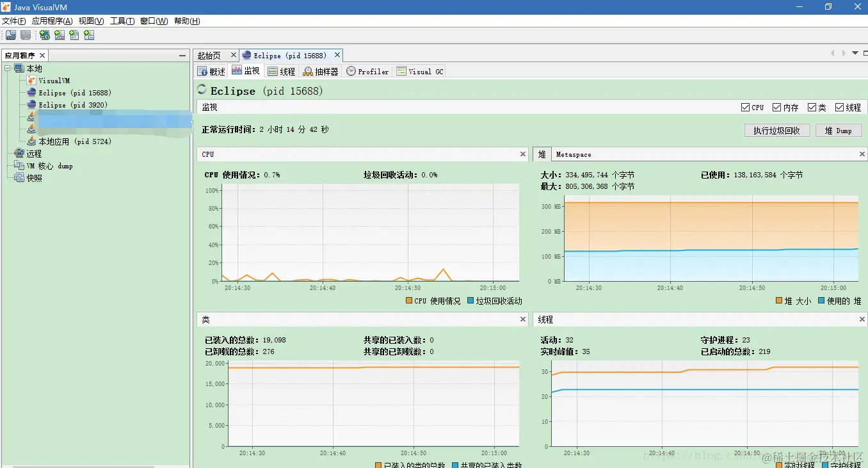Screen dimensions: 868x468
Task: Close the 堆 memory chart panel
Action: coord(862,154)
